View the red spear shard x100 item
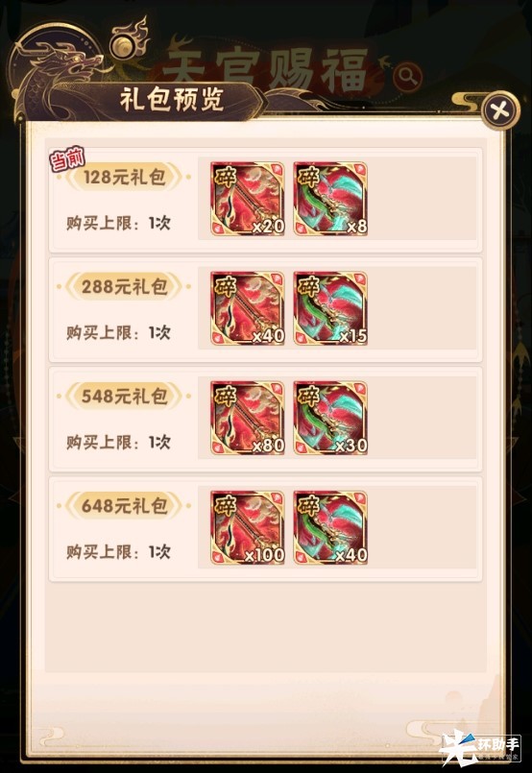The width and height of the screenshot is (532, 773). (248, 527)
